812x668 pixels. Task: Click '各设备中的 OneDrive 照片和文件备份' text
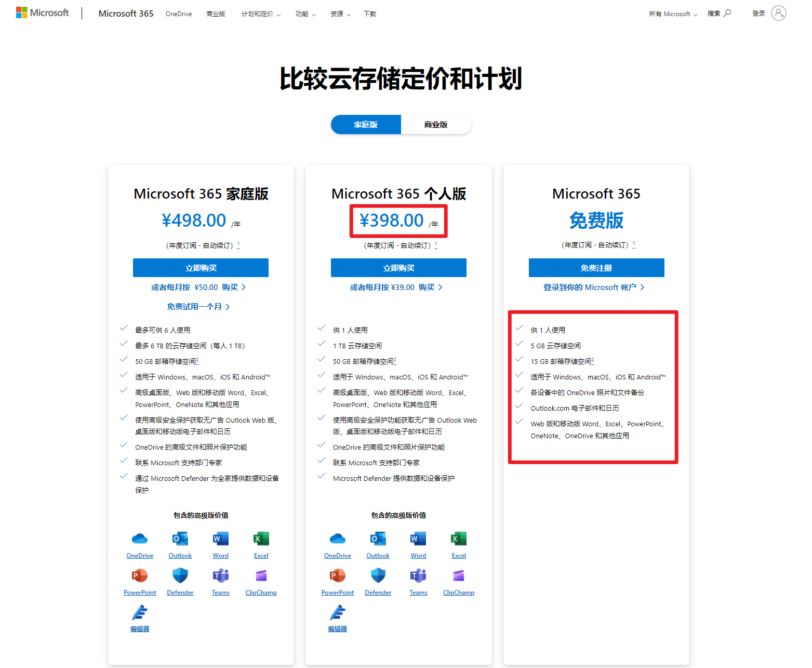[588, 392]
